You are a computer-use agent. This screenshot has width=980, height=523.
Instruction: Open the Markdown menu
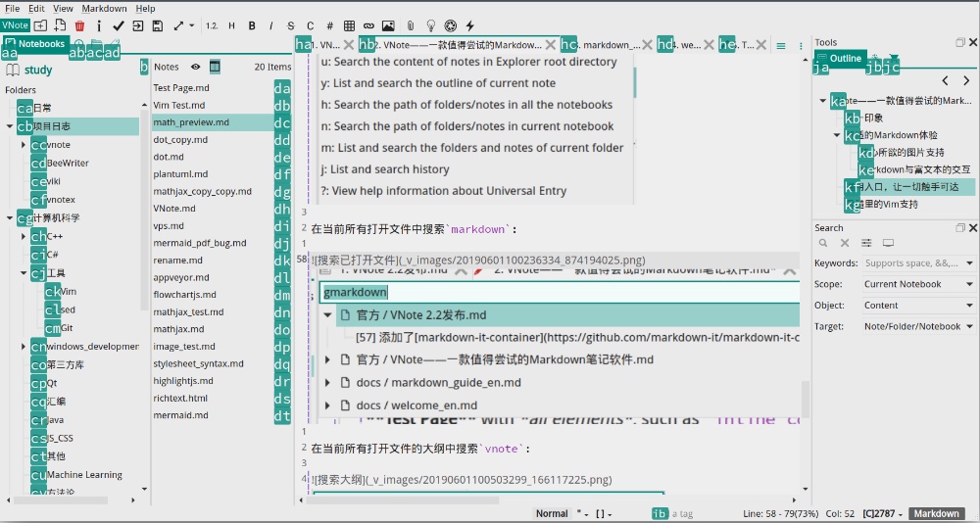(x=104, y=8)
